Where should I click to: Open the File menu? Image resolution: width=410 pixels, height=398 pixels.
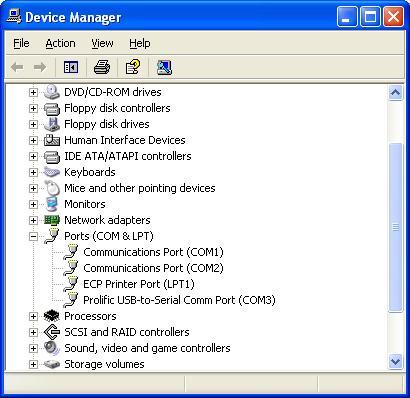(x=21, y=43)
